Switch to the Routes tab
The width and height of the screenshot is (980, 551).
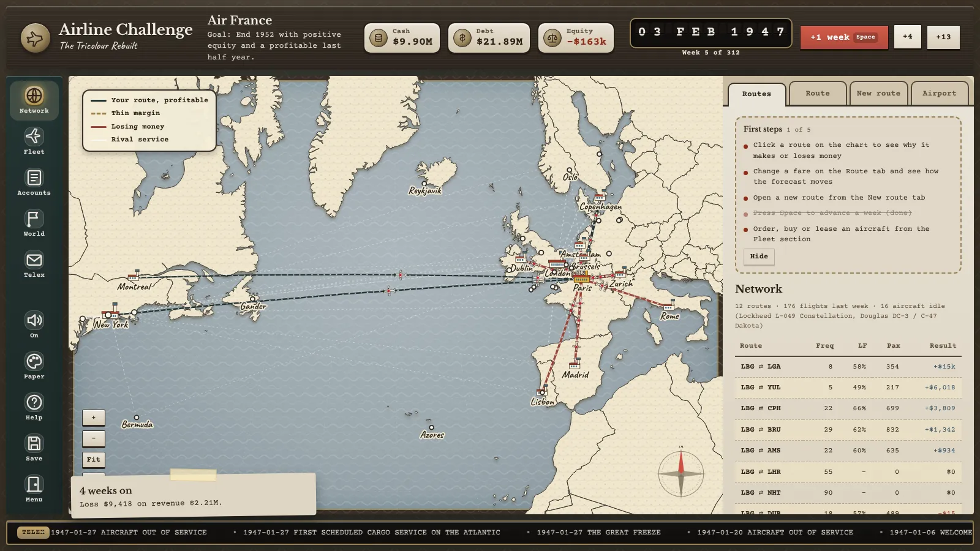tap(756, 94)
